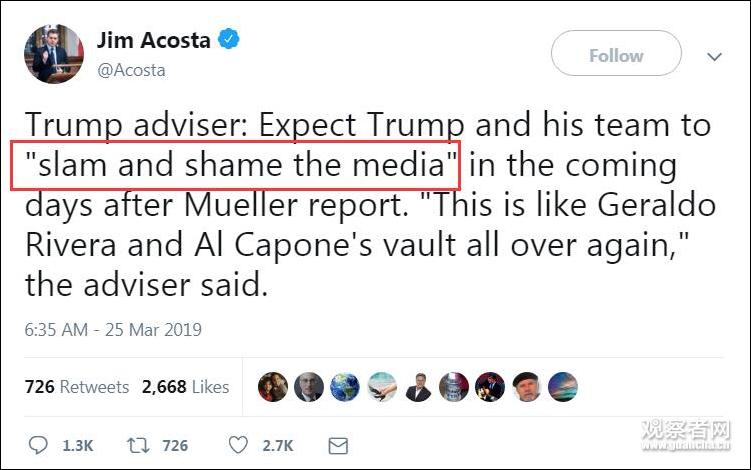Open Jim Acosta's profile picture
The width and height of the screenshot is (751, 470).
[53, 54]
